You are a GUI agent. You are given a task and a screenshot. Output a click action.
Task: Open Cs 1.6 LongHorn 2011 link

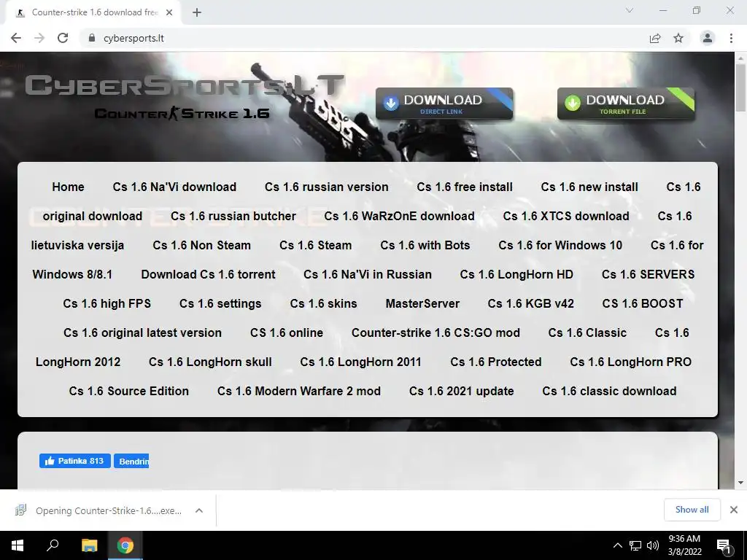click(x=360, y=362)
